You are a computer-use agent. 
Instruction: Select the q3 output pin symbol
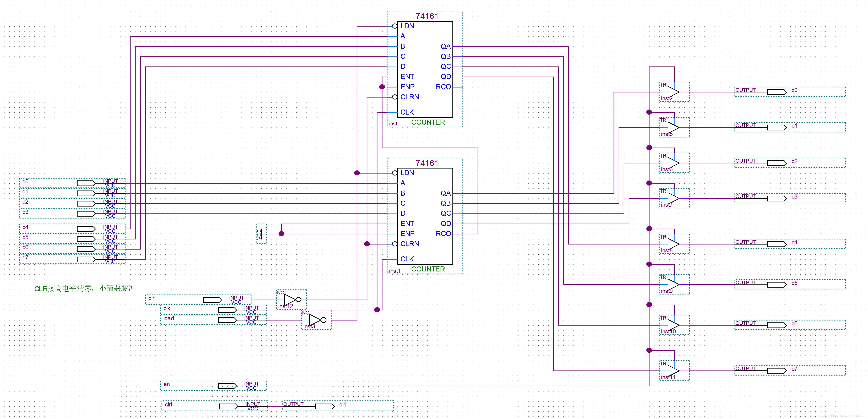click(x=790, y=198)
